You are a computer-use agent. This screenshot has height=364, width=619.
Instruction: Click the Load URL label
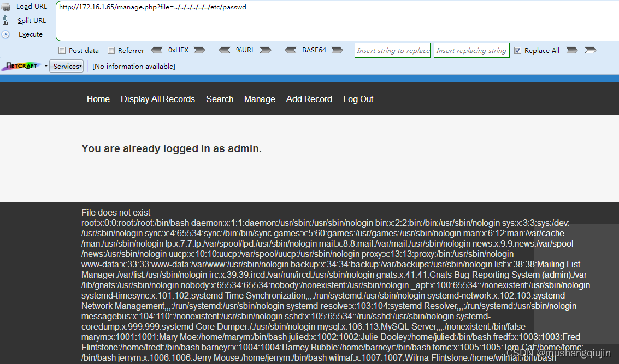point(32,7)
